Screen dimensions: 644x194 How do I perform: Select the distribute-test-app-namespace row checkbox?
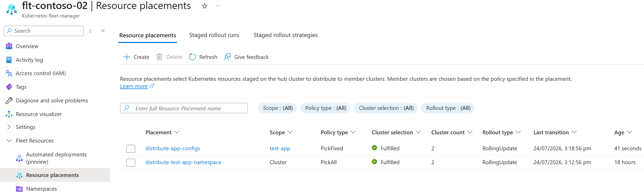pyautogui.click(x=131, y=163)
